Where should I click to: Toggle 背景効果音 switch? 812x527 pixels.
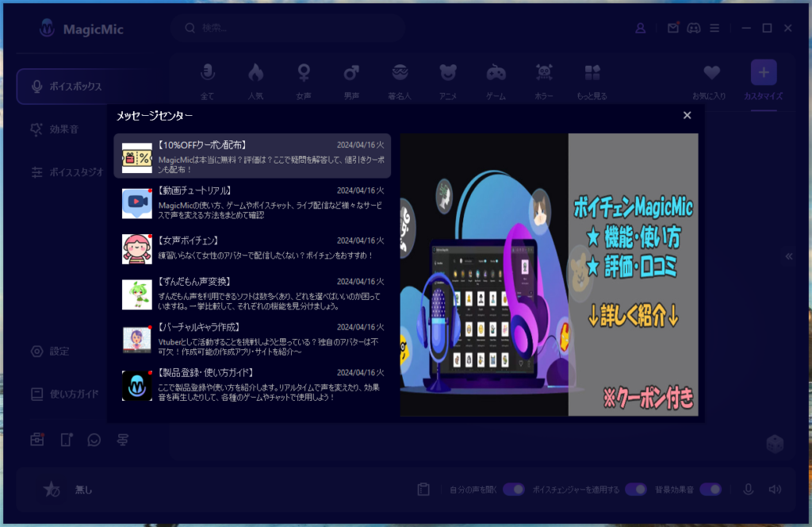710,489
